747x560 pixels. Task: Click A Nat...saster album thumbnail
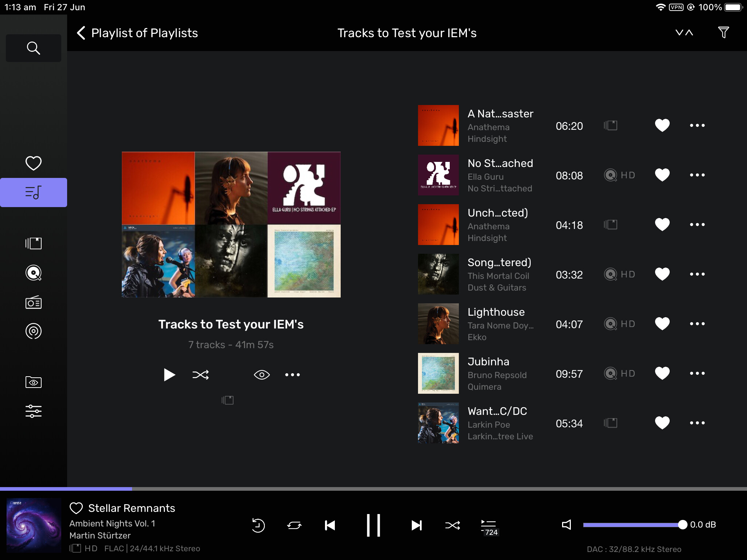pyautogui.click(x=438, y=125)
